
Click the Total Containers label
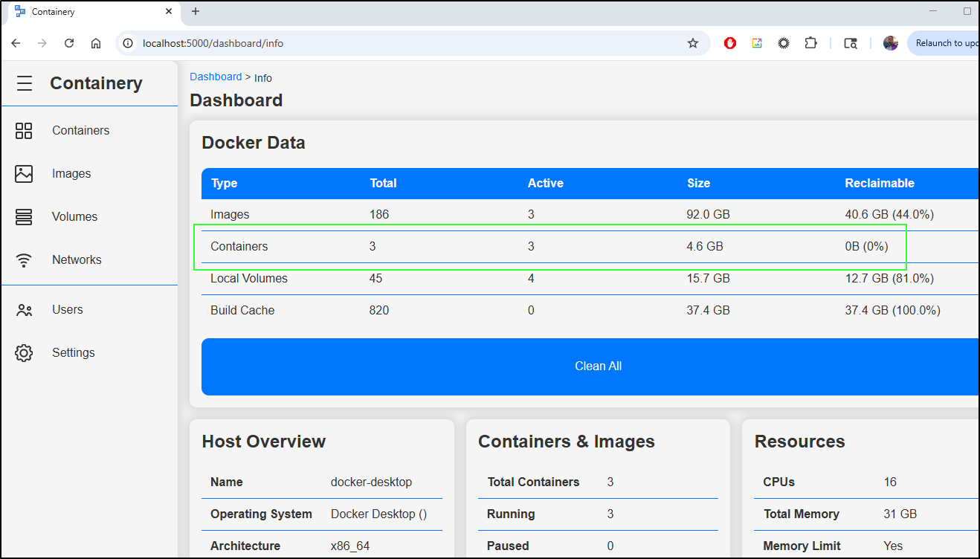point(533,482)
